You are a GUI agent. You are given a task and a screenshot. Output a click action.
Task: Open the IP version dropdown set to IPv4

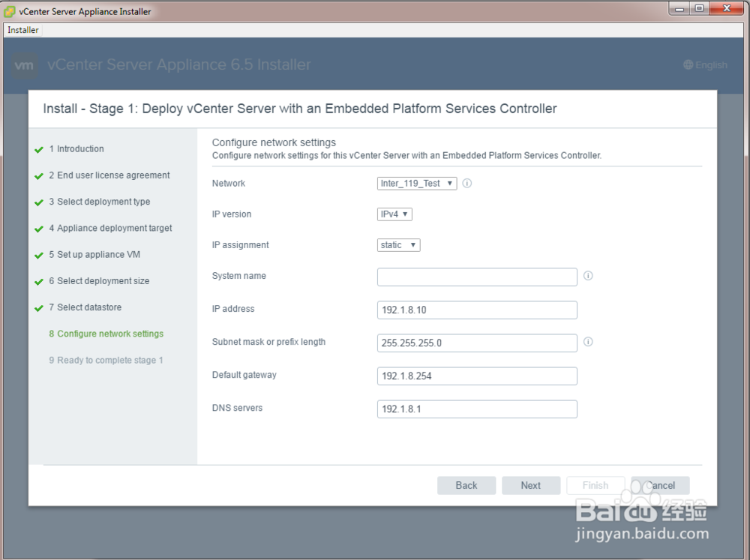(x=394, y=214)
